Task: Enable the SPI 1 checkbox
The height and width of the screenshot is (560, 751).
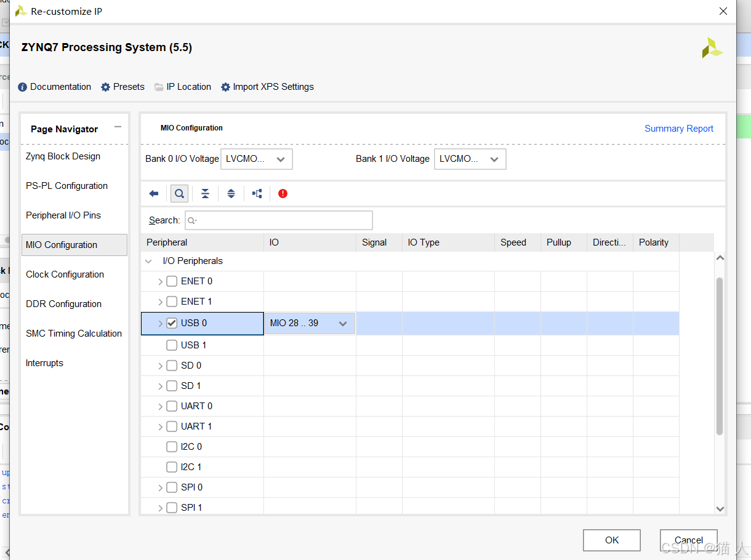Action: point(172,508)
